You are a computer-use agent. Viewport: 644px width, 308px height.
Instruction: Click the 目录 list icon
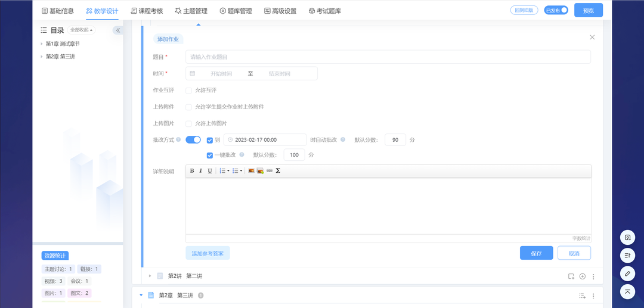coord(44,30)
